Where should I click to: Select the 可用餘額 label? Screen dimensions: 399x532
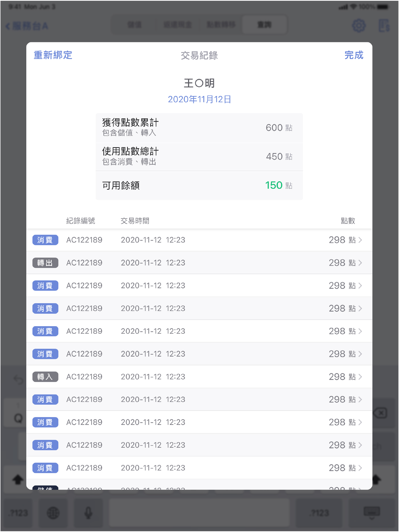pos(121,185)
